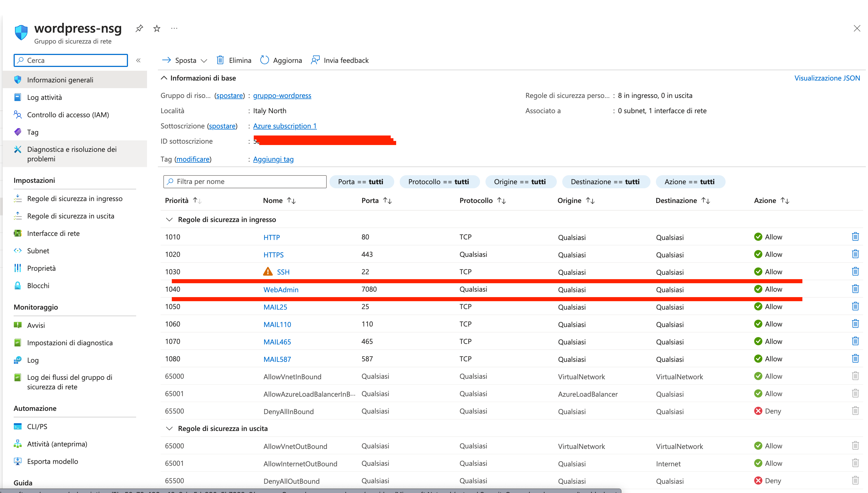The image size is (868, 493).
Task: Collapse the inbound security rules group
Action: click(x=169, y=219)
